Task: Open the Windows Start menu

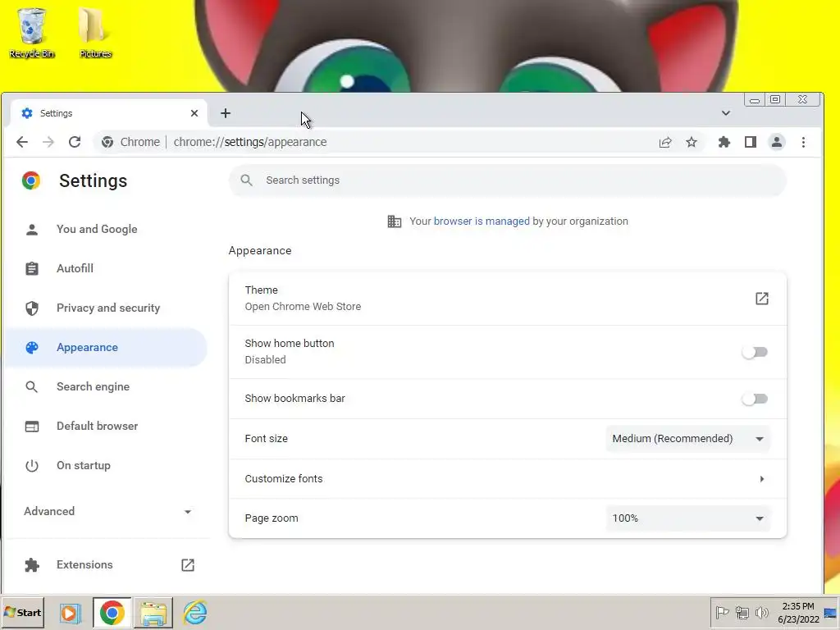Action: [x=23, y=612]
